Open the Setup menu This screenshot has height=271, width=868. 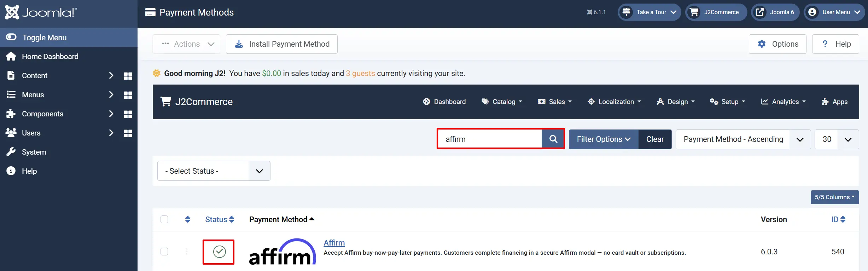728,102
